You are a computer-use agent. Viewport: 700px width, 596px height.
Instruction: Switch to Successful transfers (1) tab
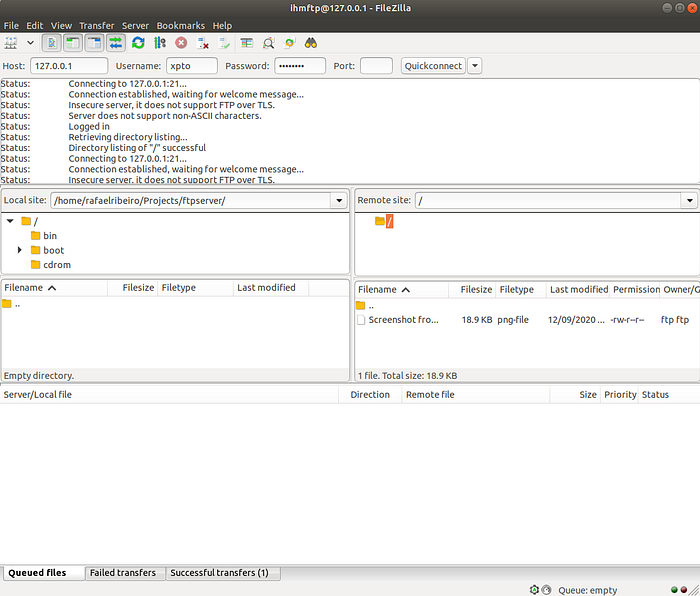coord(222,573)
